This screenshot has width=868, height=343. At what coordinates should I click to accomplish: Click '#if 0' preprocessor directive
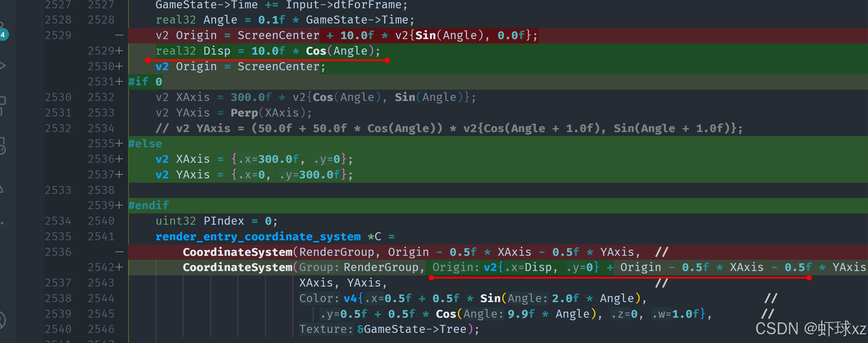145,82
